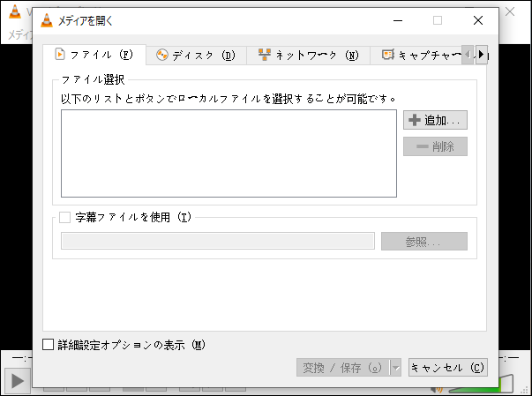Click the capture device icon on キャプチャー tab
The width and height of the screenshot is (532, 396).
(386, 55)
